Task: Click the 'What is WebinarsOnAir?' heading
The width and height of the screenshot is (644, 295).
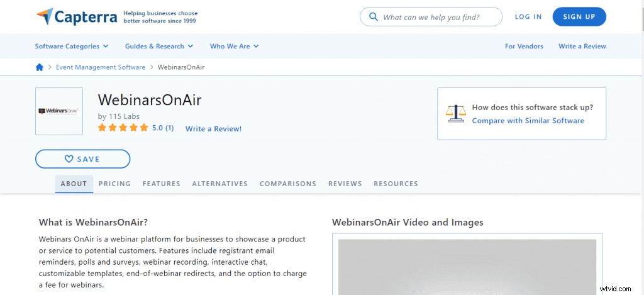Action: point(93,223)
